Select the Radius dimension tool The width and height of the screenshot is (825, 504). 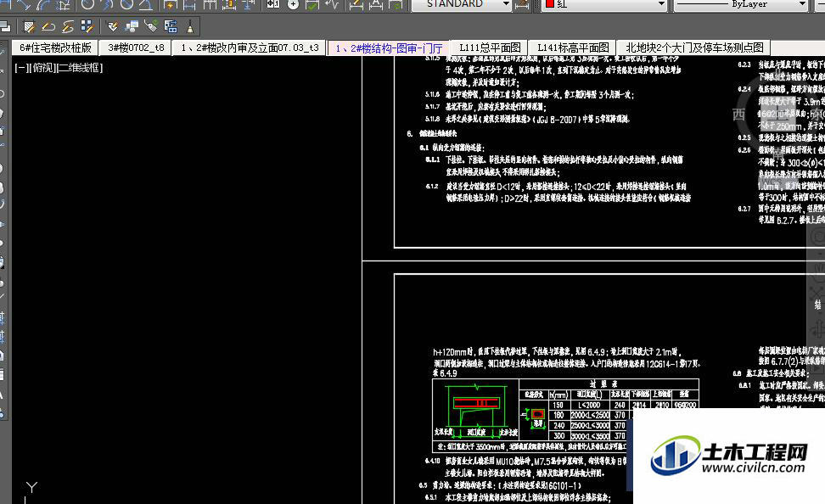click(88, 5)
